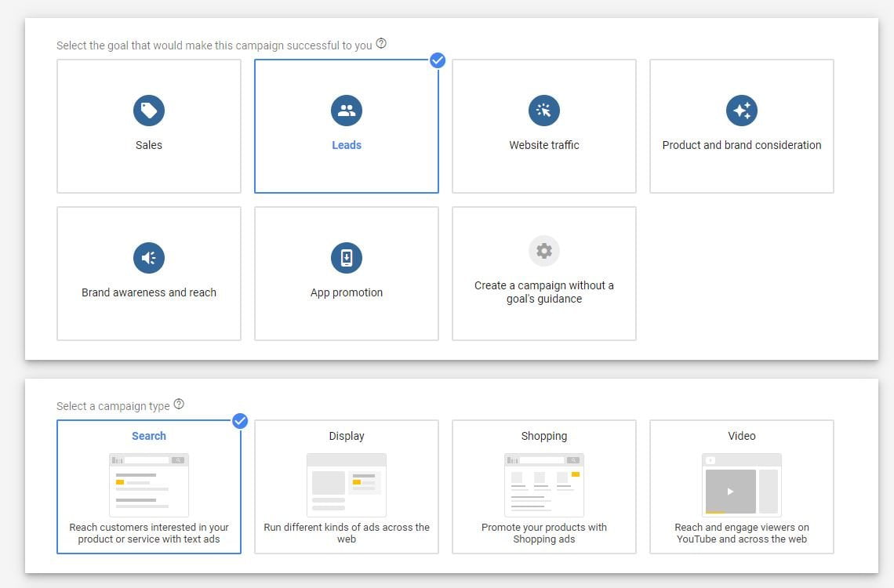Image resolution: width=894 pixels, height=588 pixels.
Task: Pick the Shopping campaign type title
Action: point(544,436)
